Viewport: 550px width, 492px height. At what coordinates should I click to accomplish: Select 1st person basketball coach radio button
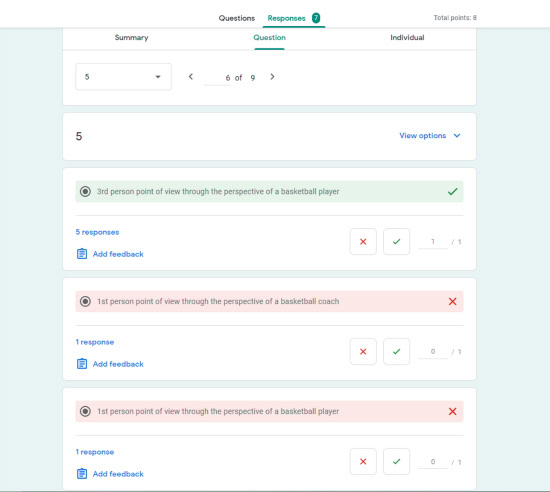pyautogui.click(x=85, y=301)
